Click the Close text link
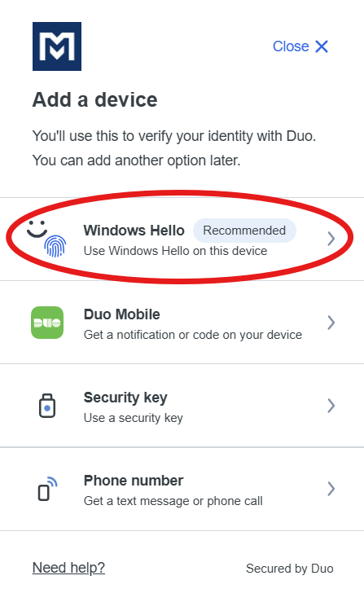This screenshot has width=364, height=602. click(x=291, y=46)
